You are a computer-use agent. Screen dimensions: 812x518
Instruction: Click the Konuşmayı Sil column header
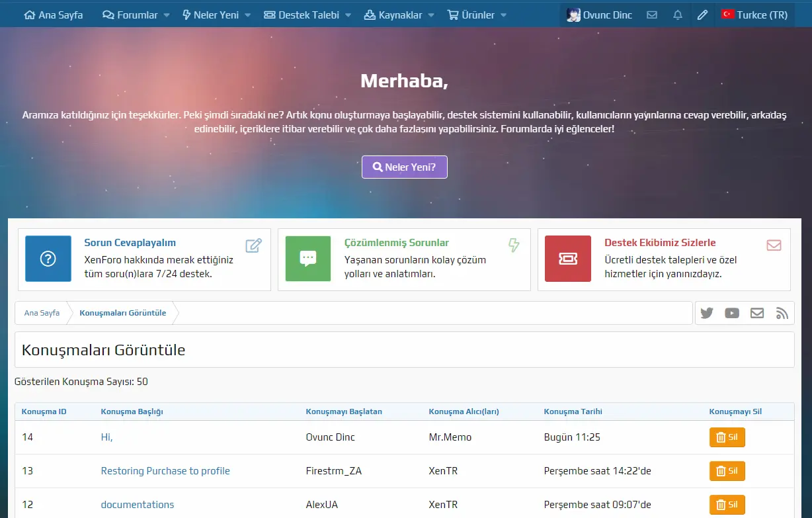click(x=735, y=411)
